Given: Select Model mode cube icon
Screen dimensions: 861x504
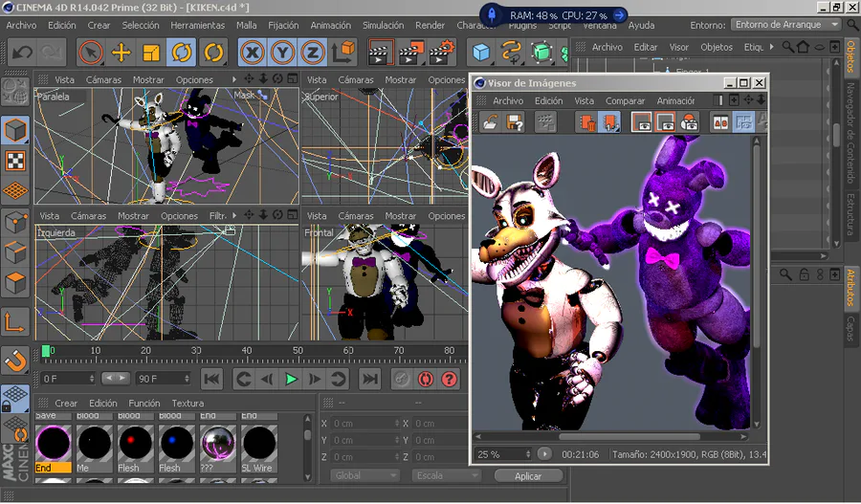Looking at the screenshot, I should 15,131.
